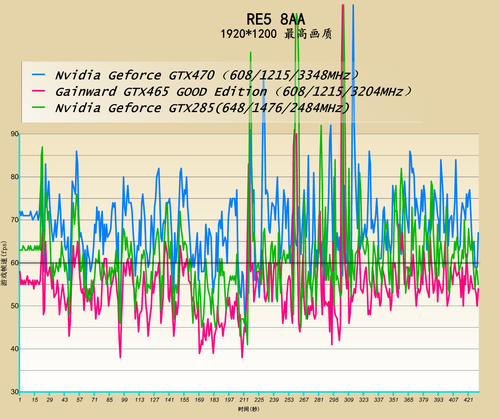Screen dimensions: 500x419
Task: Click the 80 label on y-axis
Action: pyautogui.click(x=14, y=177)
